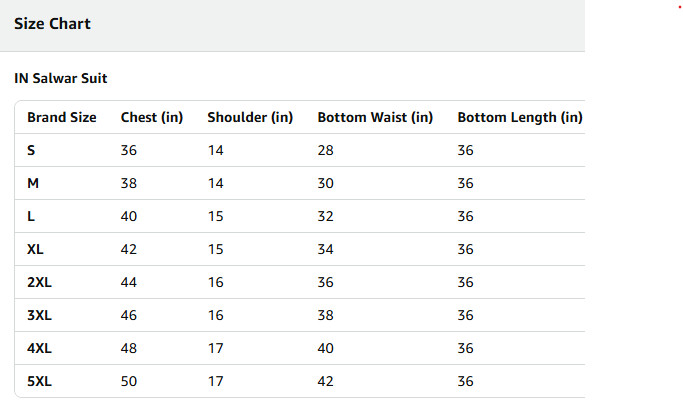
Task: Select the XL size row label
Action: 35,249
